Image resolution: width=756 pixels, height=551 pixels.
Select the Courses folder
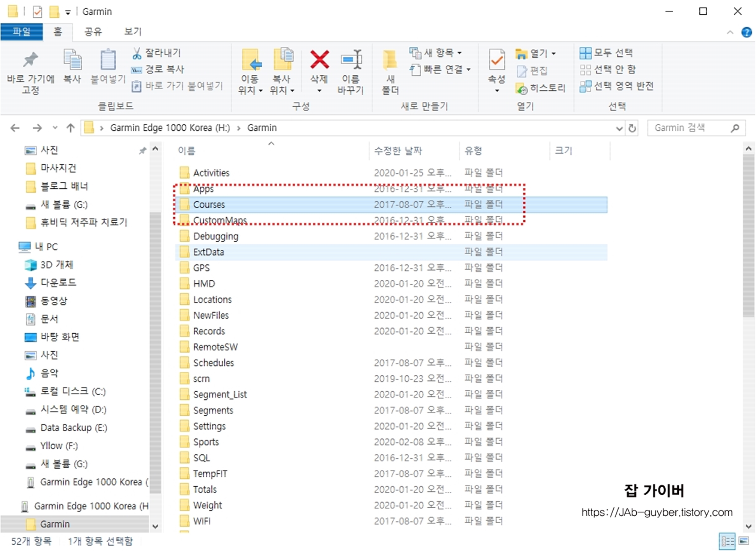(x=391, y=205)
